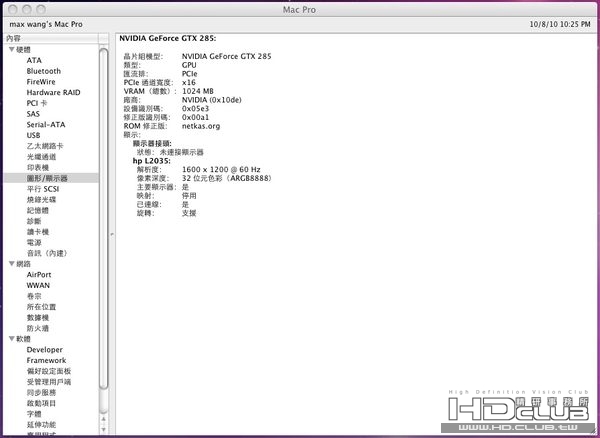Select 偏好設定面板 preference panes entry
The width and height of the screenshot is (600, 438).
click(x=49, y=371)
